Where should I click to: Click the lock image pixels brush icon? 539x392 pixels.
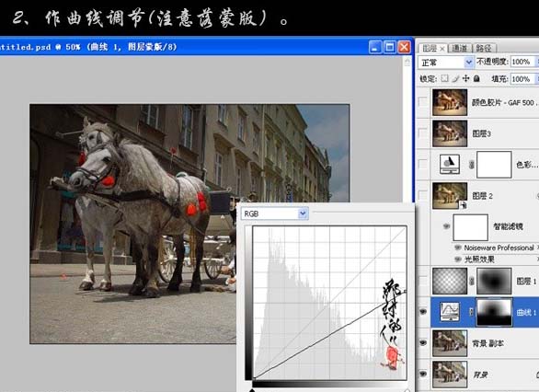click(x=455, y=79)
